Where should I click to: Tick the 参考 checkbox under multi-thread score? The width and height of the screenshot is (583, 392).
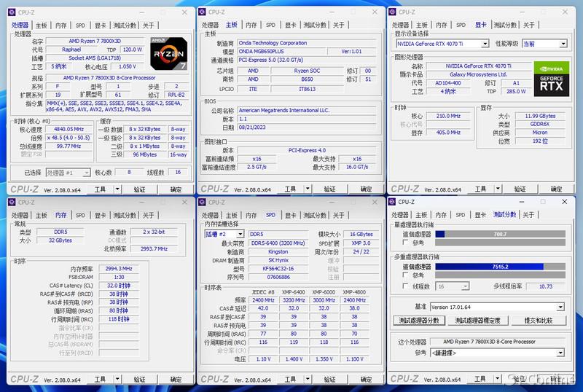[x=405, y=275]
